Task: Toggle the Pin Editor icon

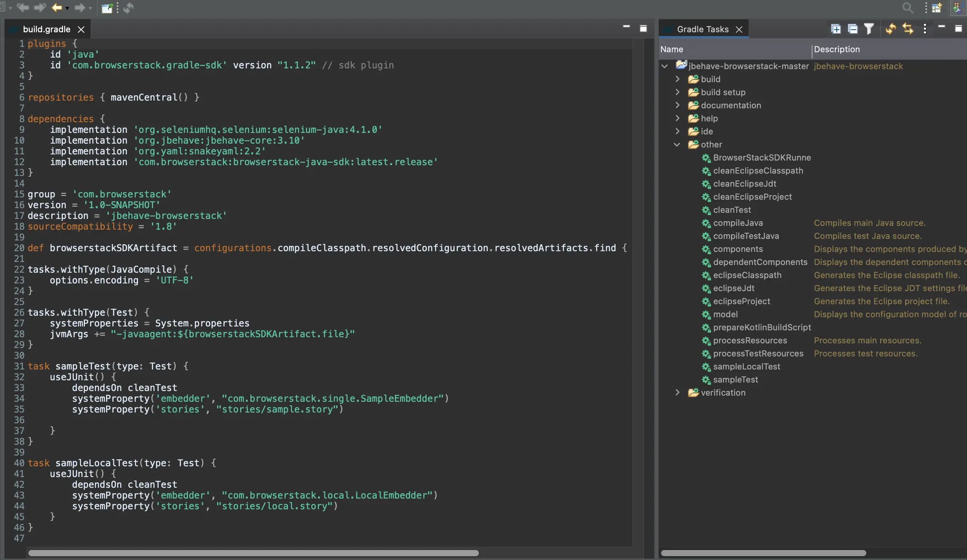Action: 107,8
